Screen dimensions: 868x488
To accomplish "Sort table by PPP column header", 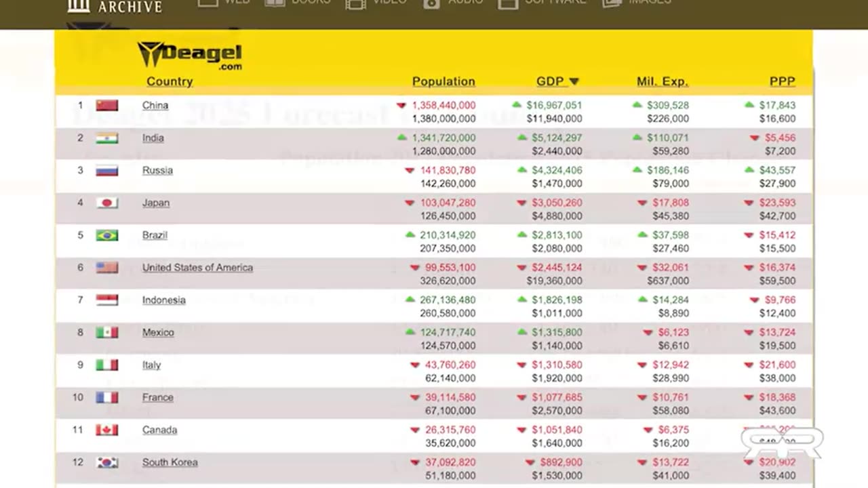I will pyautogui.click(x=782, y=81).
